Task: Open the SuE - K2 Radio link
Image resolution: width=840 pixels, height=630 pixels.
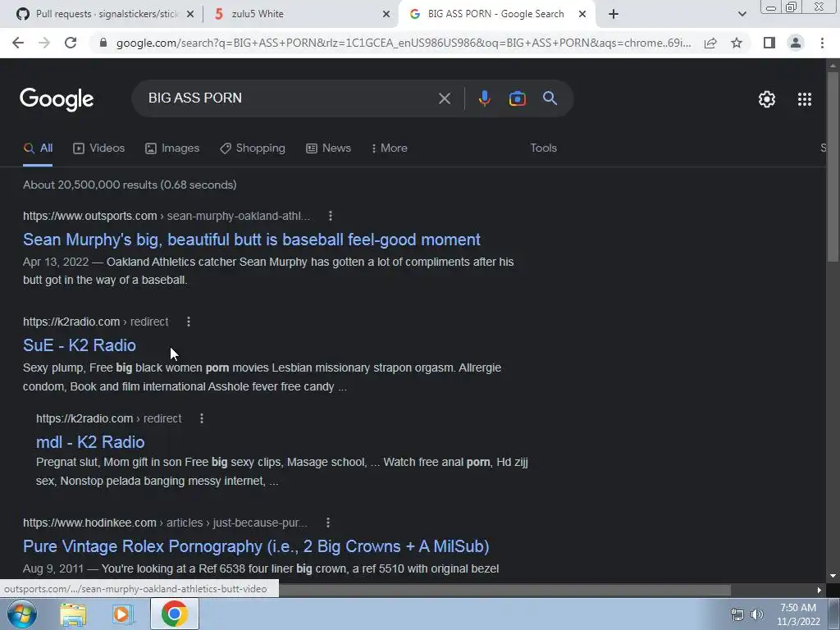Action: tap(80, 345)
